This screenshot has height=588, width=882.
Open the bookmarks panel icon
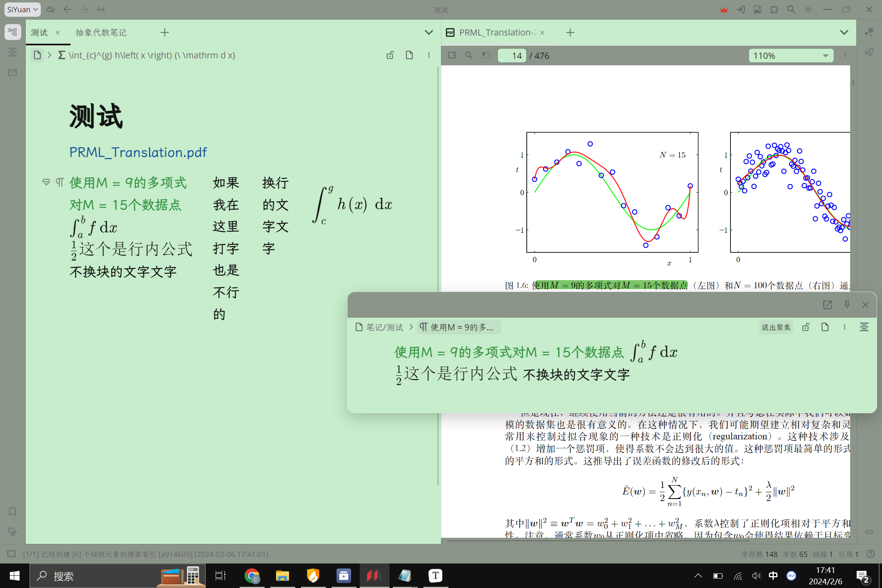[13, 511]
